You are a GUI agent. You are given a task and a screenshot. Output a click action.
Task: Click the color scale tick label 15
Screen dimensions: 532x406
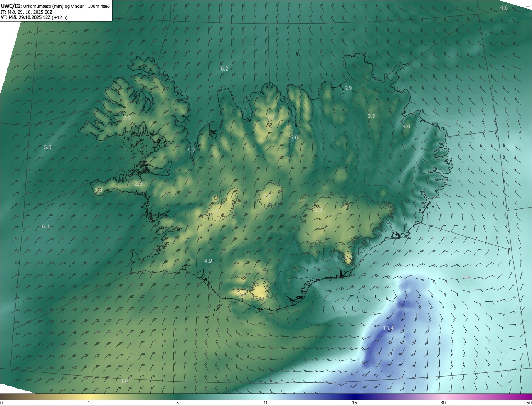click(355, 403)
